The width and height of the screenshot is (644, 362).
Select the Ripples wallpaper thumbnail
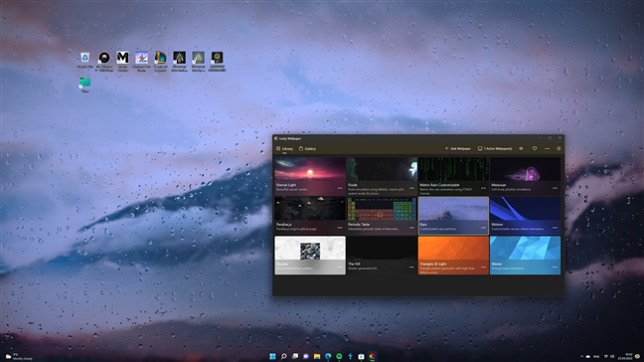click(310, 256)
